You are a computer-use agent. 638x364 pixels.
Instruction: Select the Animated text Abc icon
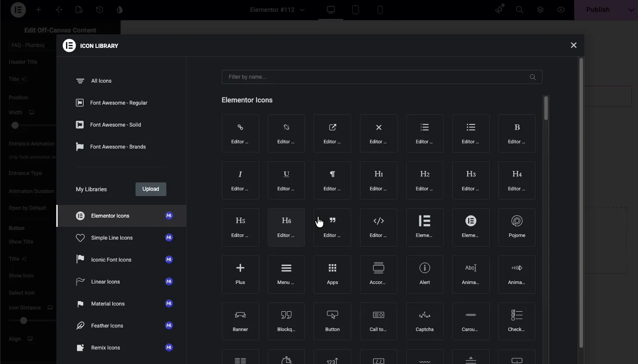point(471,274)
